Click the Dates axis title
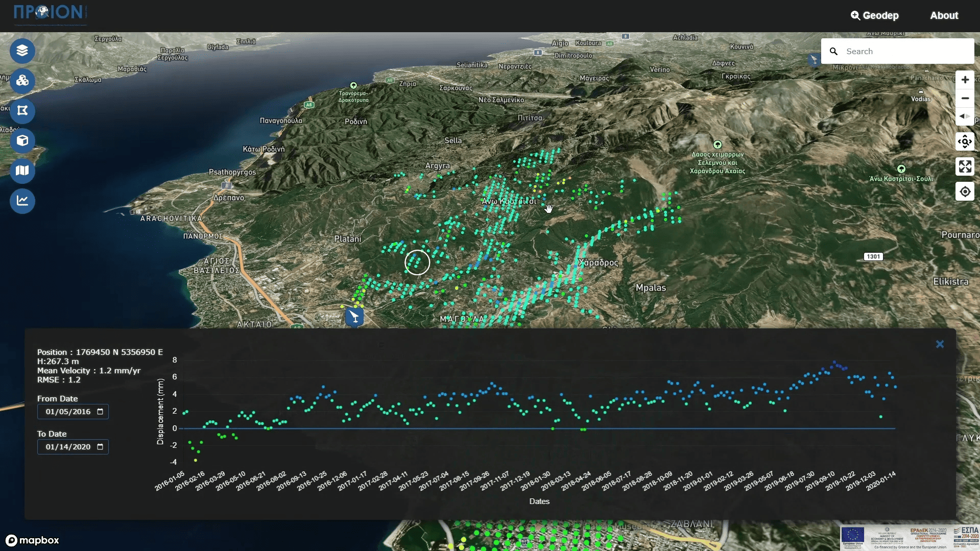 coord(539,501)
